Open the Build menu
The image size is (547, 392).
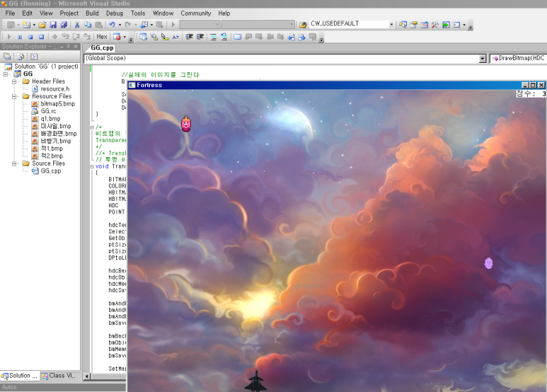tap(92, 13)
